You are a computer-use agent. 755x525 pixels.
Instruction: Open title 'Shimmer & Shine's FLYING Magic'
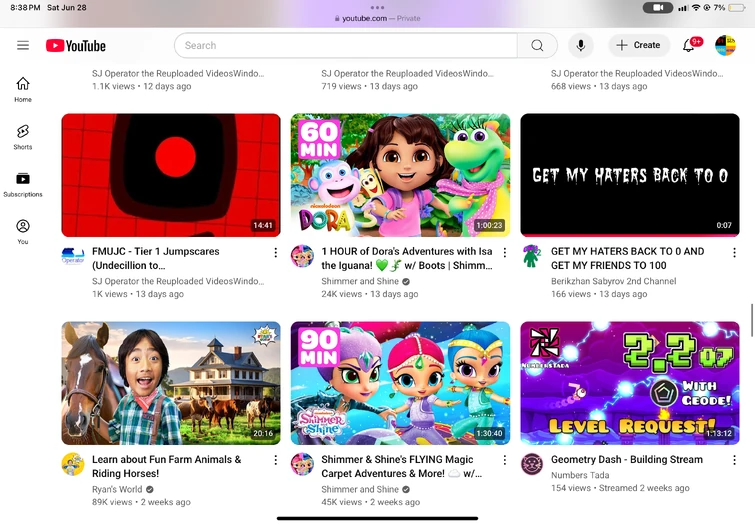point(402,466)
